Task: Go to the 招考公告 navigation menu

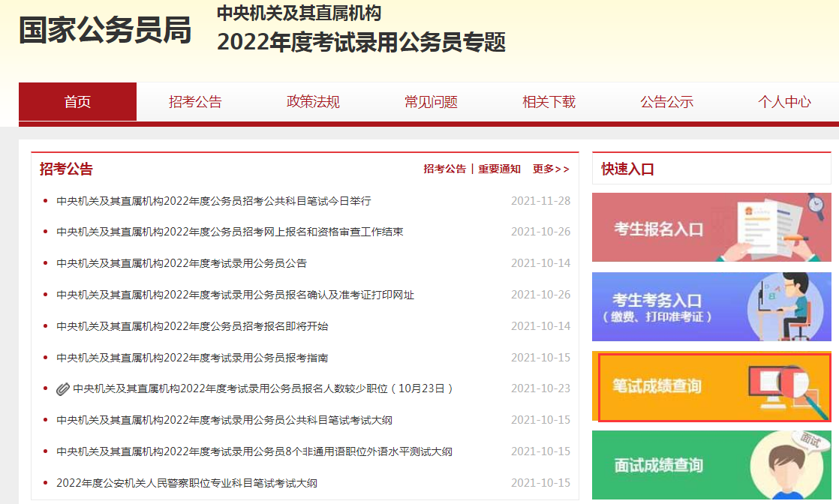Action: coord(195,102)
